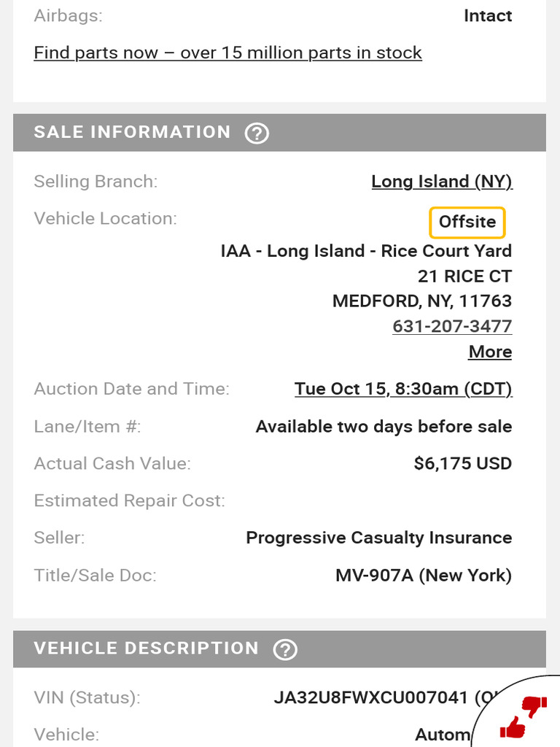Click the SALE INFORMATION section header
The width and height of the screenshot is (560, 747).
tap(132, 133)
